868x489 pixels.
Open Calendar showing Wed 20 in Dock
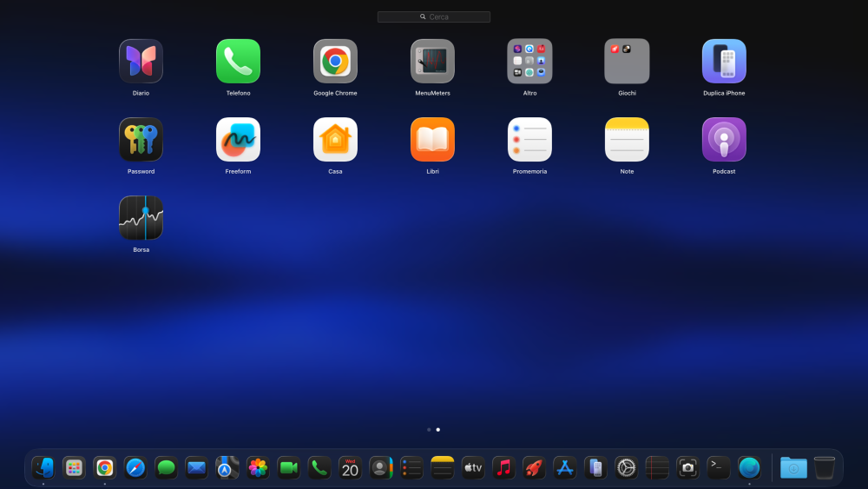point(350,468)
